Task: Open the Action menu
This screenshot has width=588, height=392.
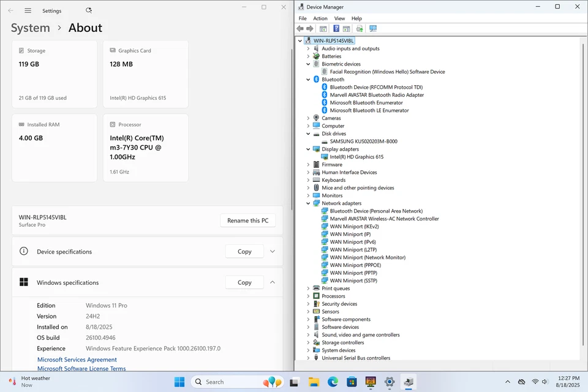Action: (x=320, y=18)
